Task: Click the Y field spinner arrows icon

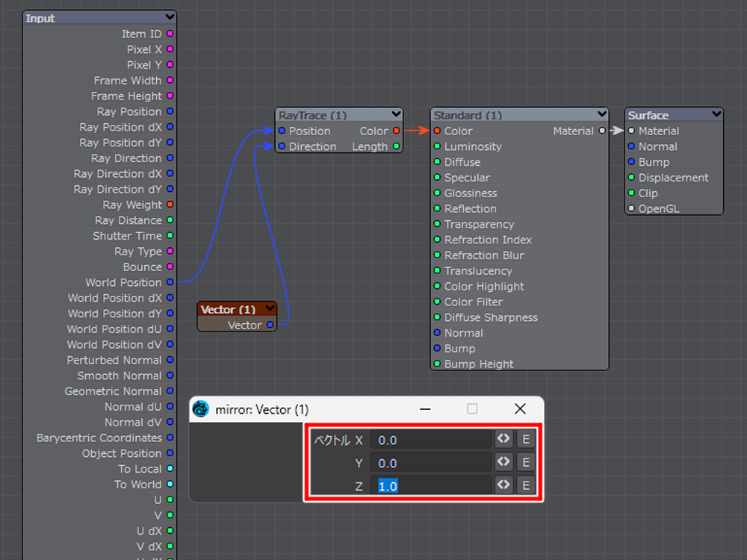Action: click(503, 463)
